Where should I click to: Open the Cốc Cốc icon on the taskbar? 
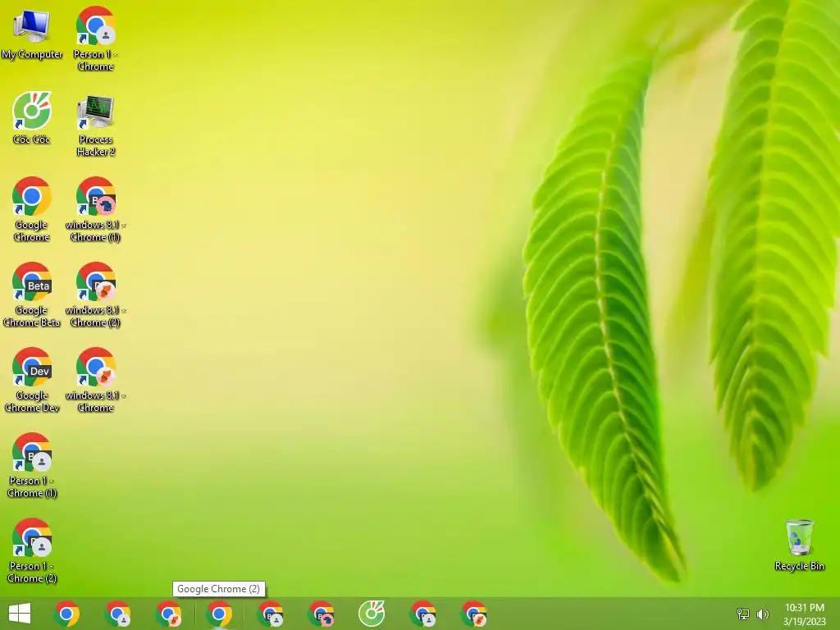(x=372, y=614)
